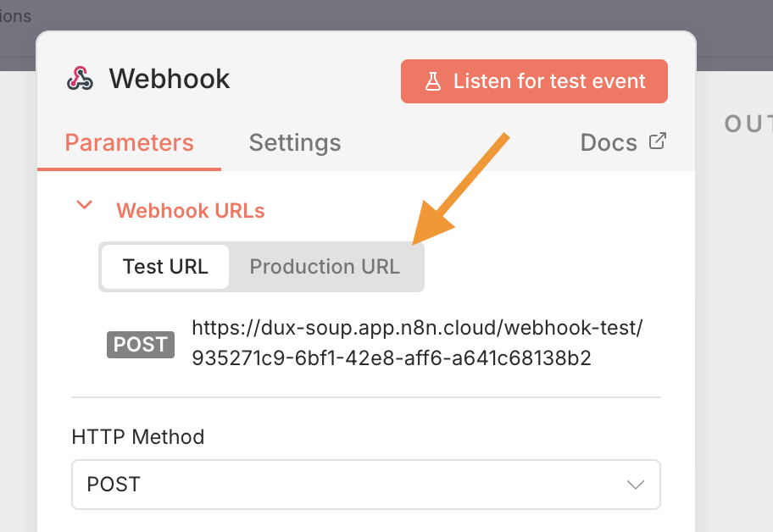This screenshot has height=532, width=773.
Task: Open the Docs link
Action: click(x=609, y=142)
